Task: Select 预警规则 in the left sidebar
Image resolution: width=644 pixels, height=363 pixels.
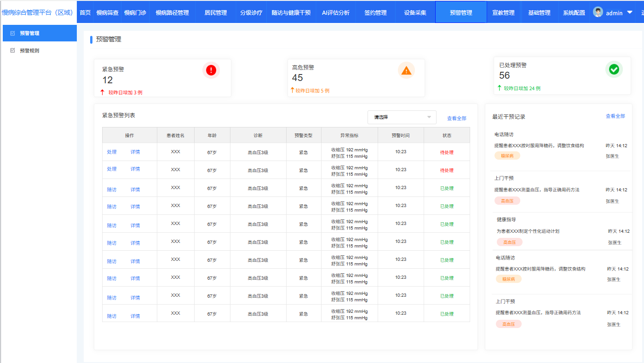Action: tap(29, 51)
